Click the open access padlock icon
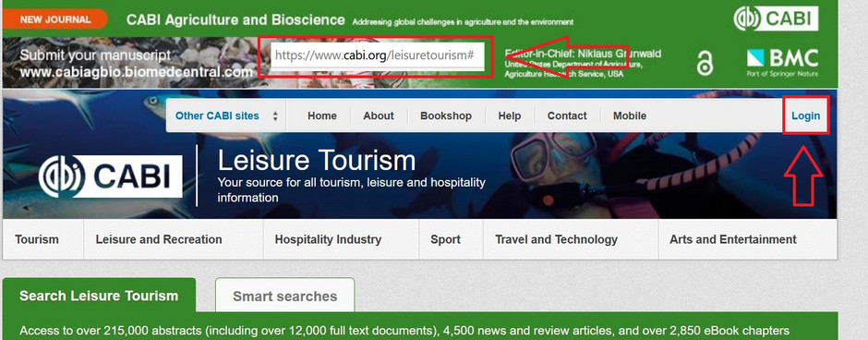 (705, 63)
